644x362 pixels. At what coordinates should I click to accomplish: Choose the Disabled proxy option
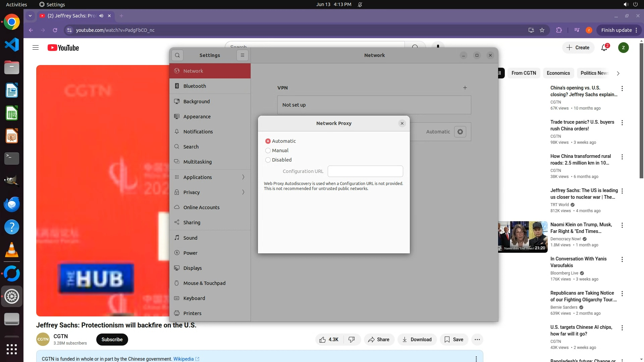[x=268, y=160]
